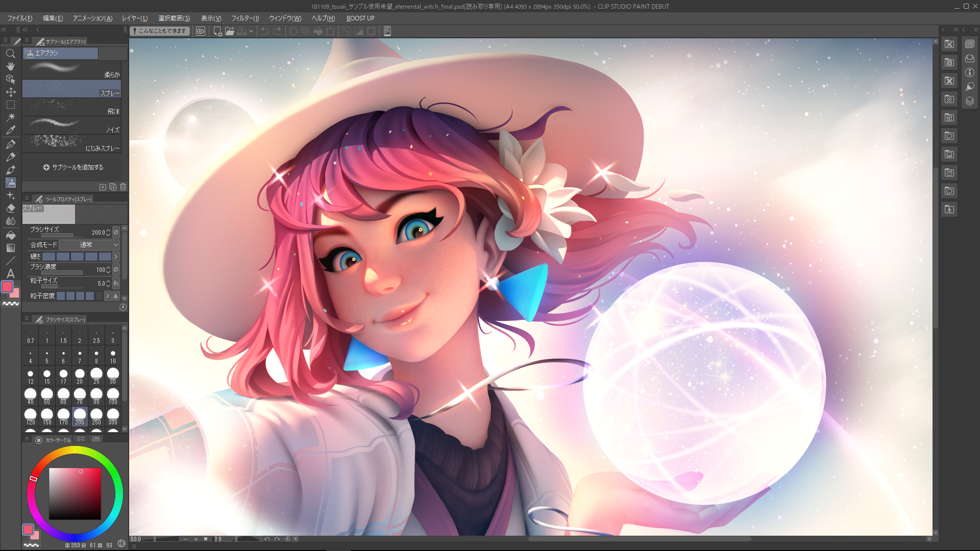Screen dimensions: 980x551
Task: Click the こんなこともできます button
Action: [160, 31]
